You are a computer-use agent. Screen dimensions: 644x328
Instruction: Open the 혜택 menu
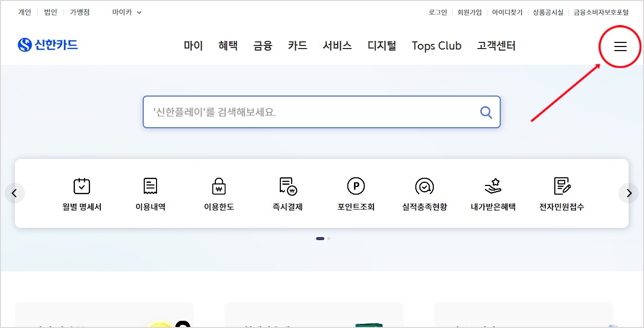pyautogui.click(x=228, y=46)
